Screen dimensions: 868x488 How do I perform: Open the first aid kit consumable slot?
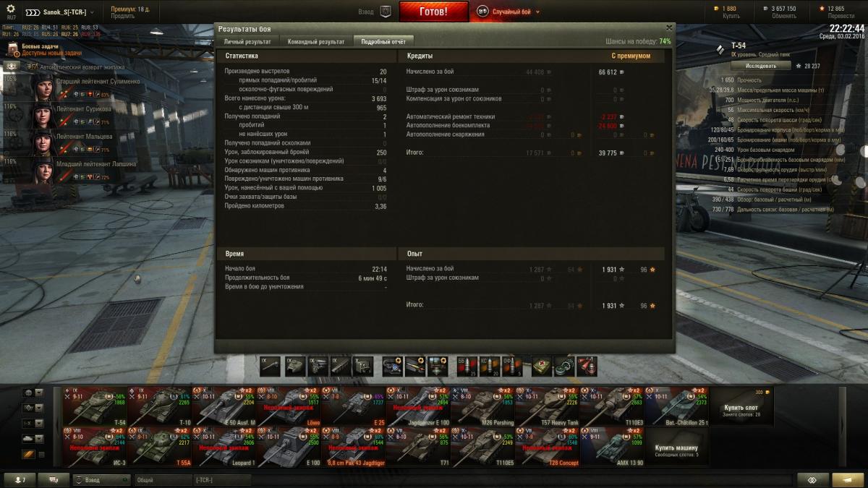541,366
